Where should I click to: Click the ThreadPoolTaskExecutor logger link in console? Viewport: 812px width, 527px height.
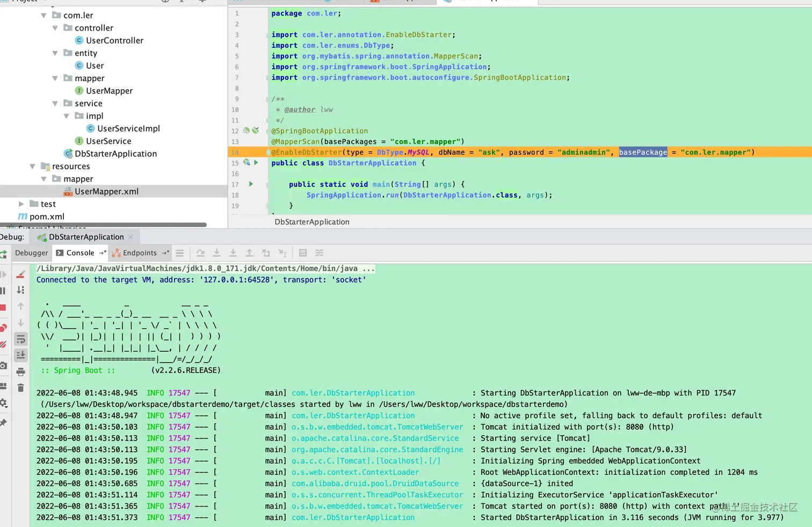tap(378, 495)
